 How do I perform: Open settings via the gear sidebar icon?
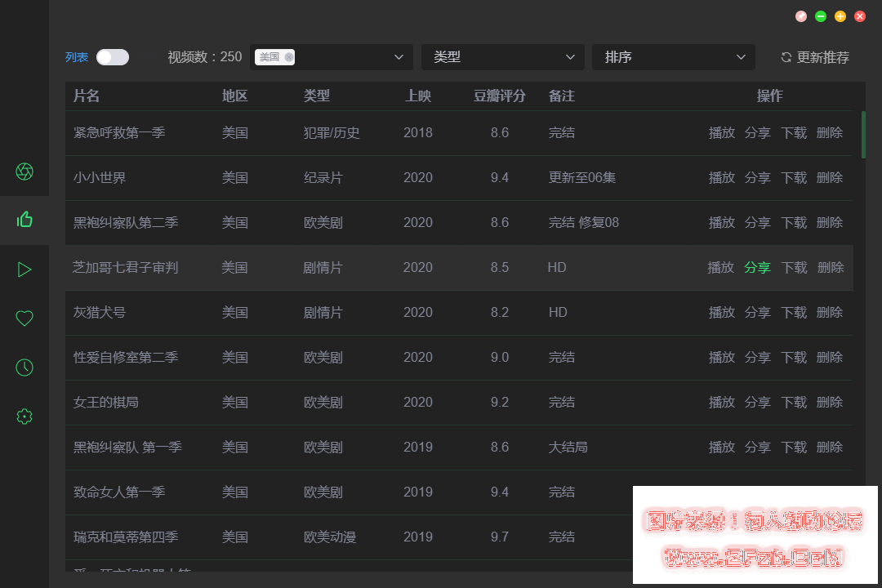[x=24, y=416]
